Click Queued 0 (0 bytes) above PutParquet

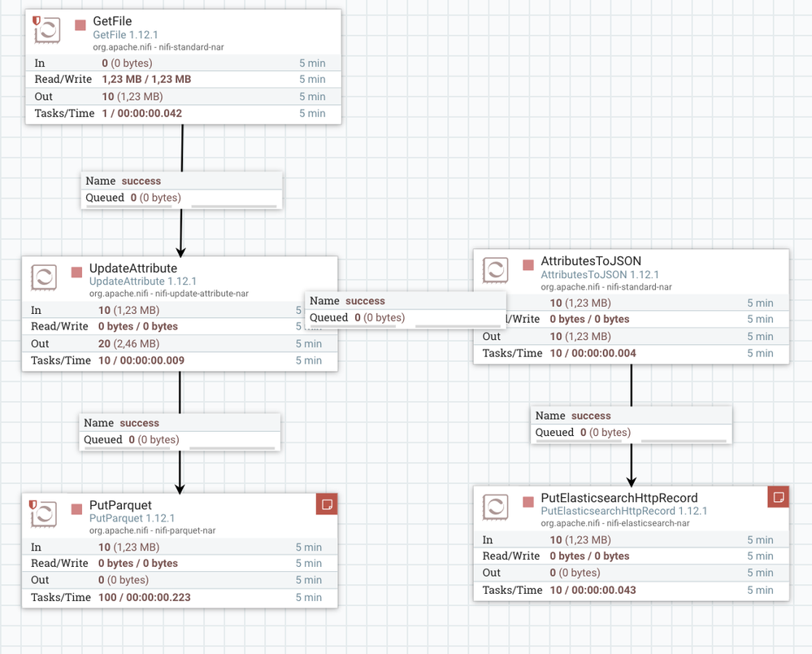coord(132,440)
